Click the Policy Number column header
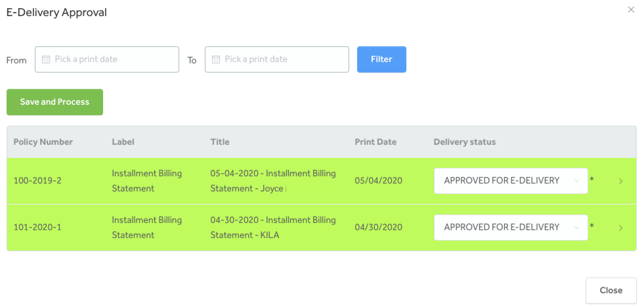The image size is (644, 306). click(x=43, y=142)
